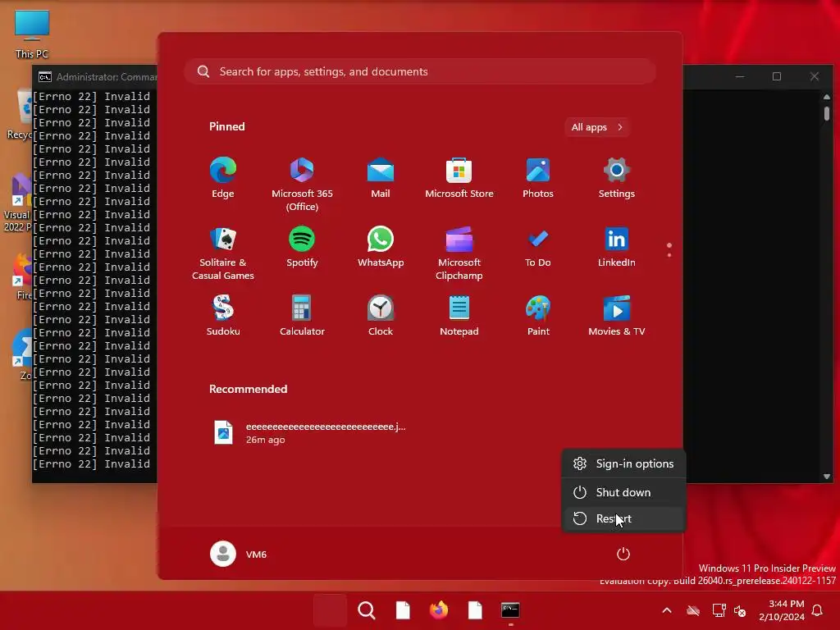Image resolution: width=840 pixels, height=630 pixels.
Task: Click the Command Prompt scroll down arrow
Action: (x=827, y=477)
